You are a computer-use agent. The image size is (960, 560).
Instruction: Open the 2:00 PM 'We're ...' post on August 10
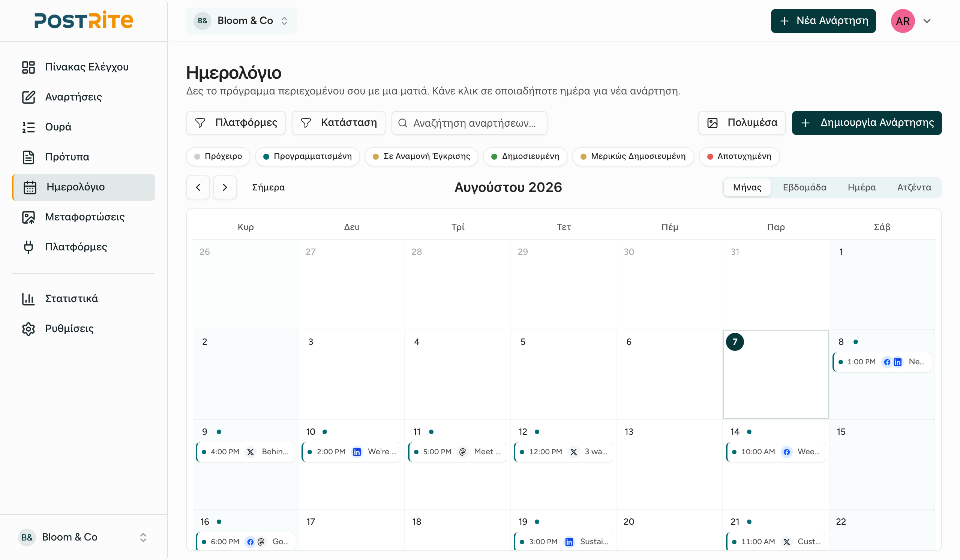coord(352,452)
